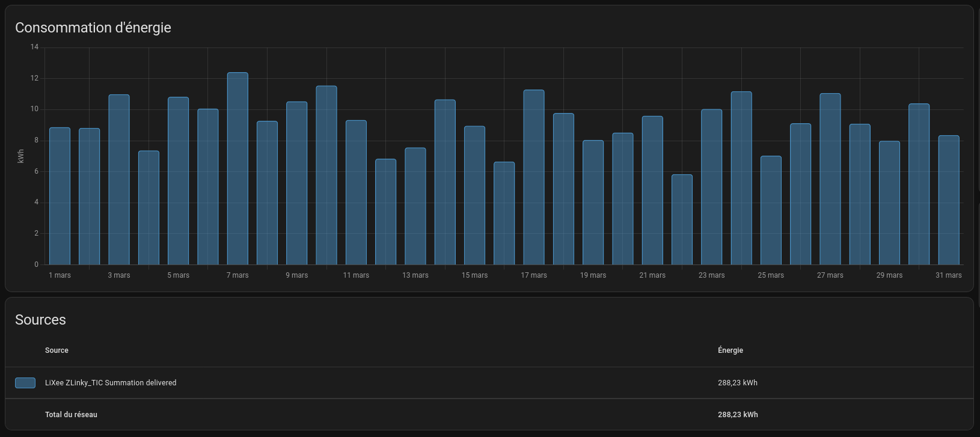Viewport: 980px width, 437px height.
Task: Click the Consommation d'énergie card title
Action: pyautogui.click(x=93, y=28)
